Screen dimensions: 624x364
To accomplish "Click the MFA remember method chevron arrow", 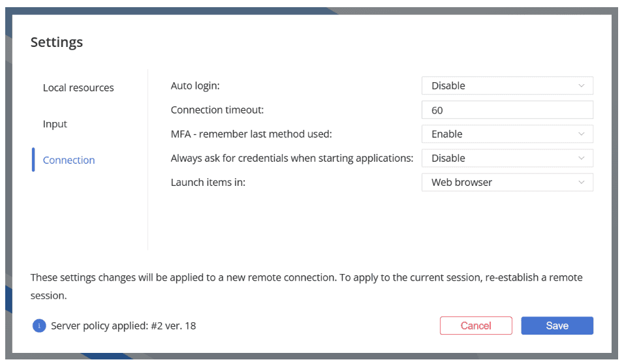I will click(582, 134).
